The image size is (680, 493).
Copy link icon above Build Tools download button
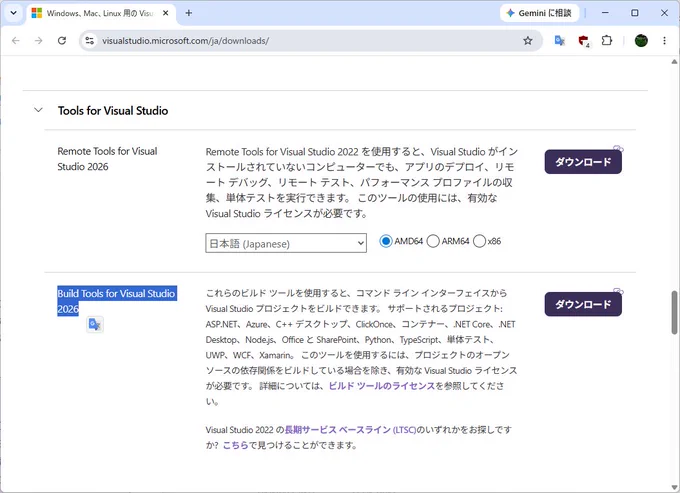coord(618,291)
